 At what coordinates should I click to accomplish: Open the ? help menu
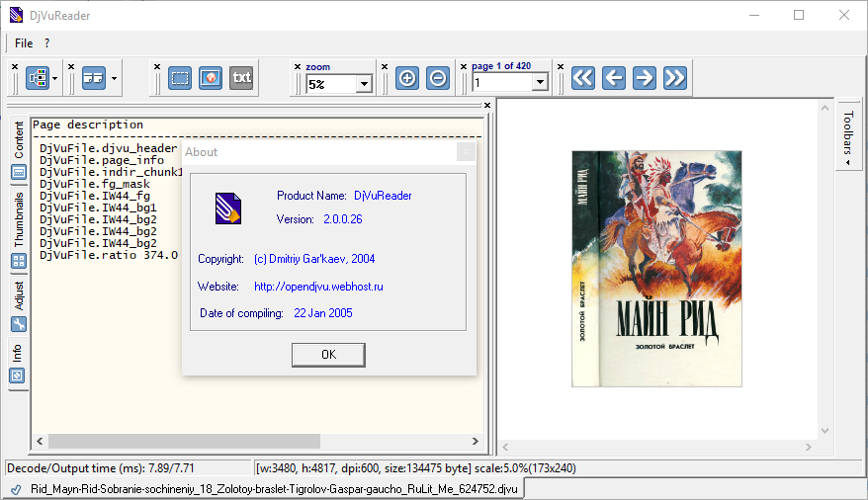[x=47, y=43]
